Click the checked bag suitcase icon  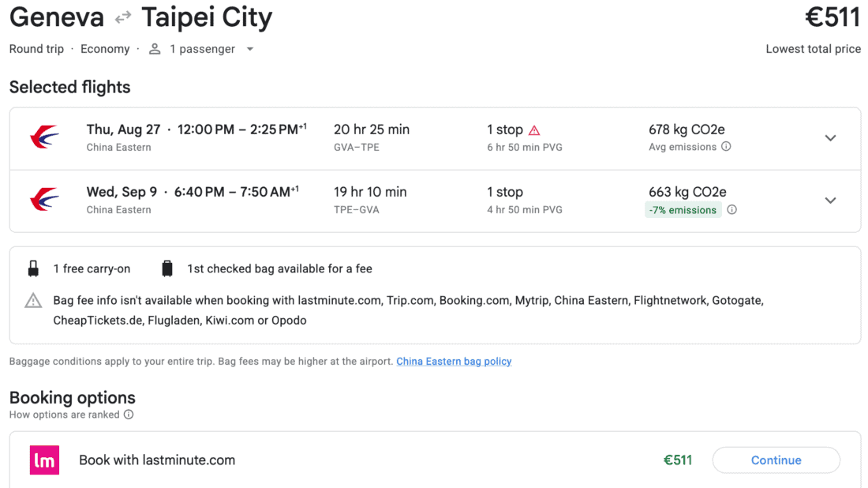pos(167,268)
